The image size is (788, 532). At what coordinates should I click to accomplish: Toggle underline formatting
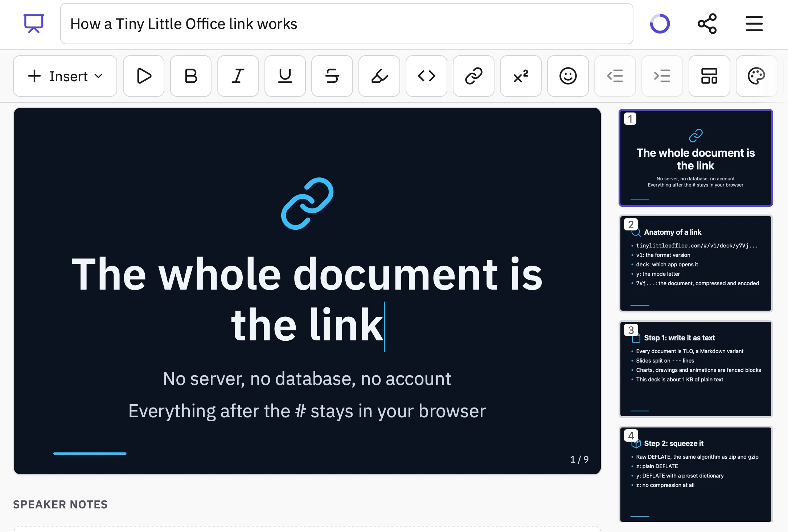[x=285, y=76]
